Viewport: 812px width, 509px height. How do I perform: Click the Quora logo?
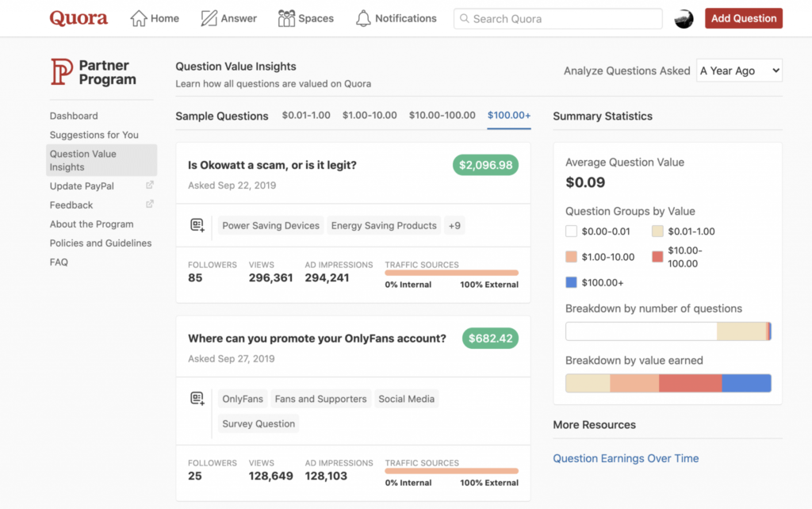[79, 19]
